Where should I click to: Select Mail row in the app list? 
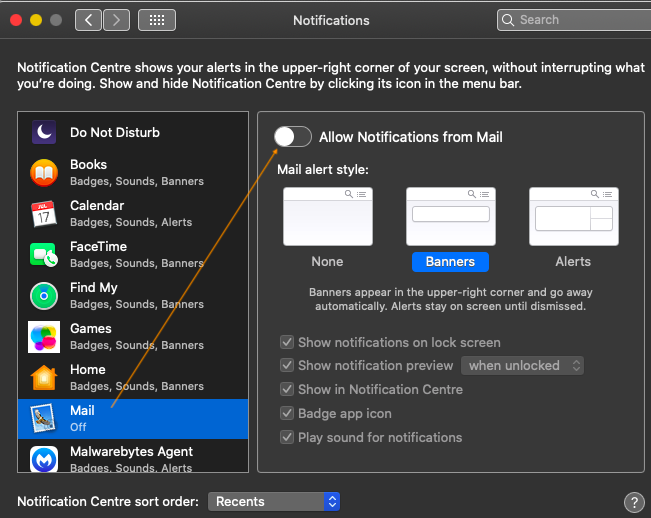(133, 419)
